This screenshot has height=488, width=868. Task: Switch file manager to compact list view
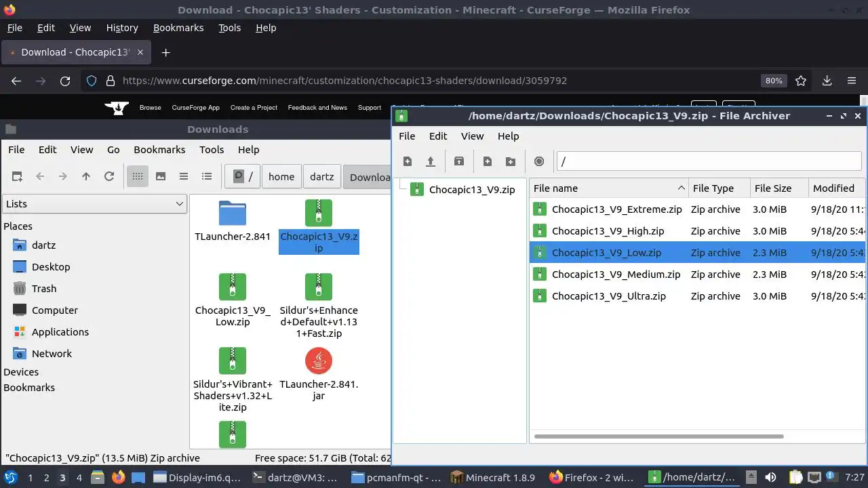coord(184,176)
